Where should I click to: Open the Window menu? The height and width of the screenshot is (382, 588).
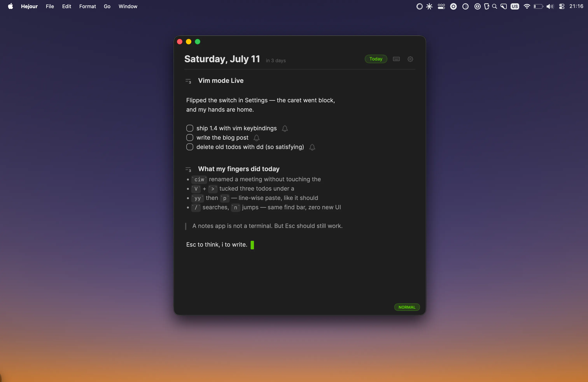coord(128,6)
